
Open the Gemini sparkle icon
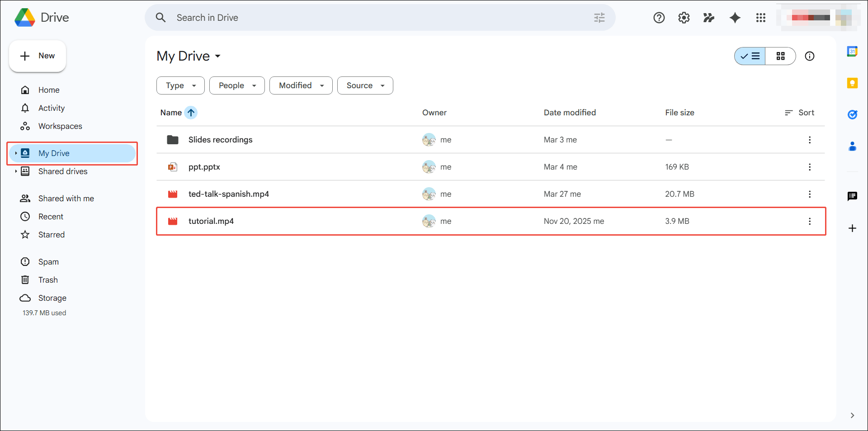click(735, 18)
